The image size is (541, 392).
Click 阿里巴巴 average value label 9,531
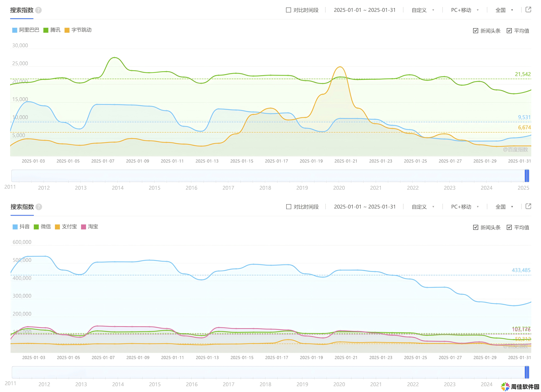(x=524, y=117)
